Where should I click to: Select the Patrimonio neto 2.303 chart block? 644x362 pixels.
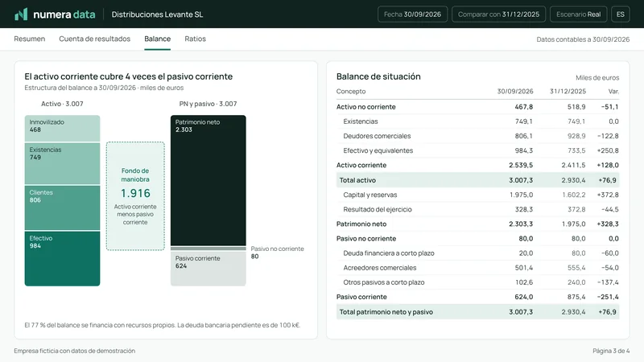[x=208, y=180]
